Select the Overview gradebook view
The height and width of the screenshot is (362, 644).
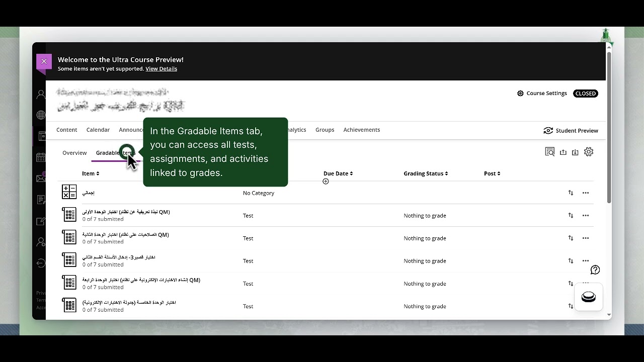[x=74, y=153]
